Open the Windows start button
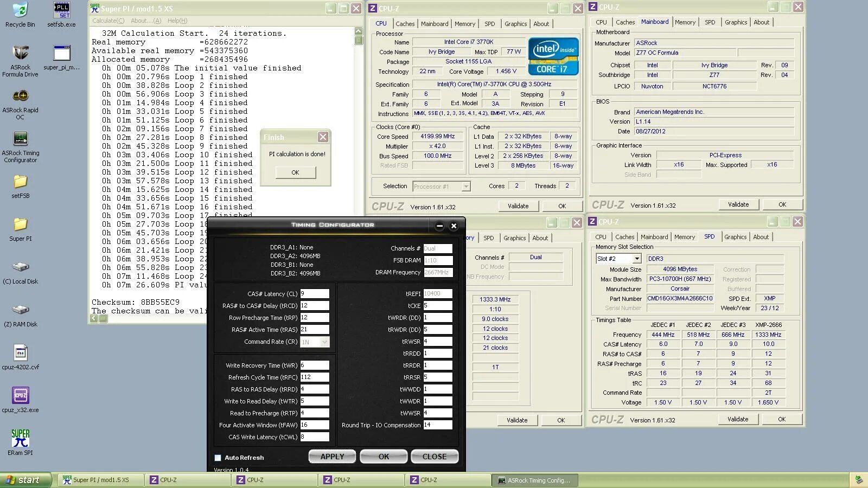 point(25,480)
